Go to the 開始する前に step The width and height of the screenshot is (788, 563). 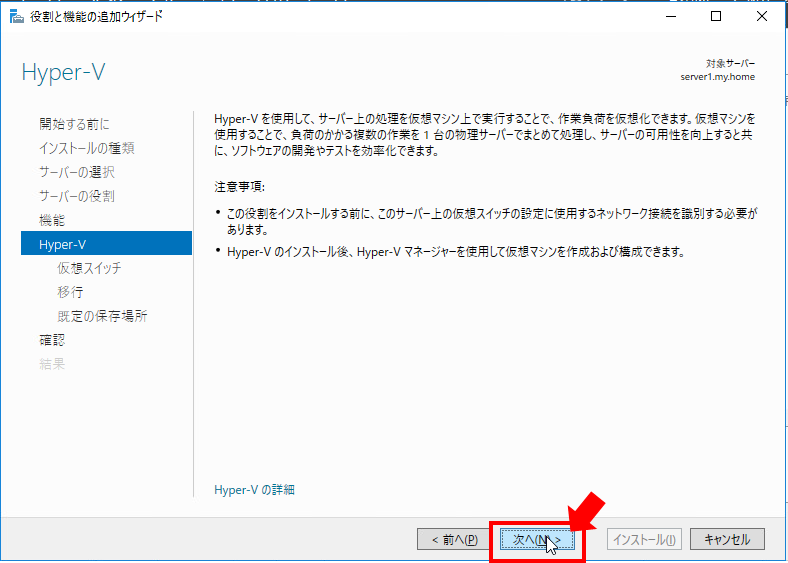point(74,124)
